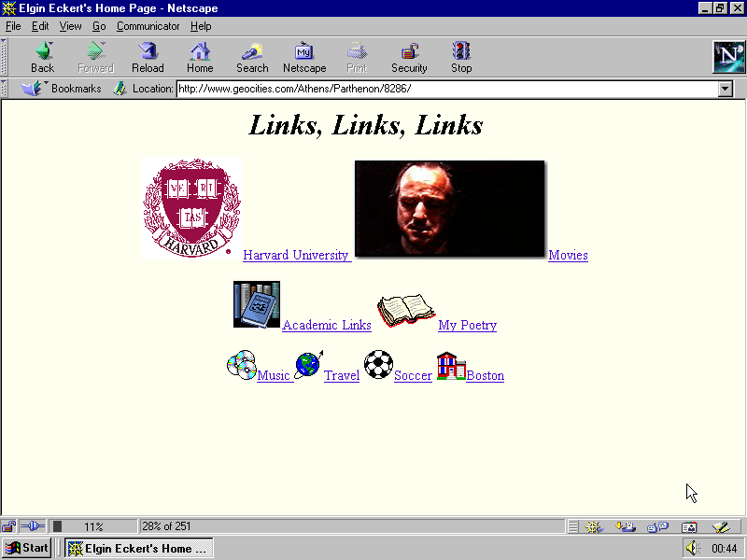747x560 pixels.
Task: Click the 11% loading progress bar
Action: (93, 526)
